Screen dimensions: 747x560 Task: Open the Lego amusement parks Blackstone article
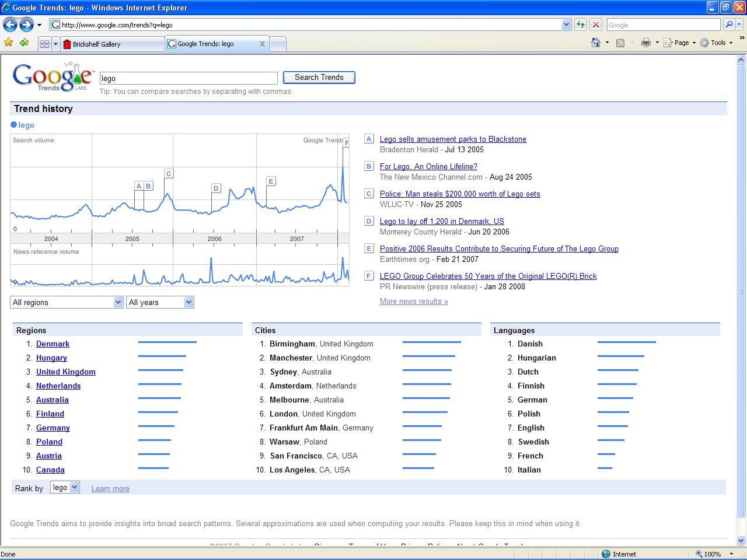tap(453, 139)
